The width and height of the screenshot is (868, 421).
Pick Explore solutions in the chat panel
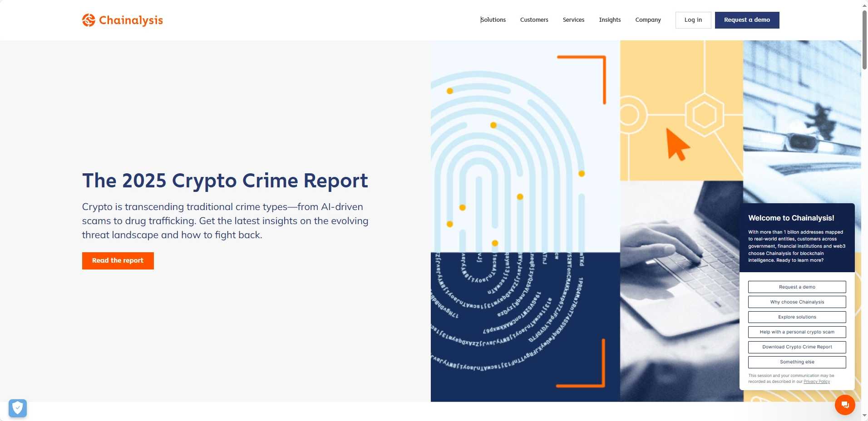coord(797,317)
